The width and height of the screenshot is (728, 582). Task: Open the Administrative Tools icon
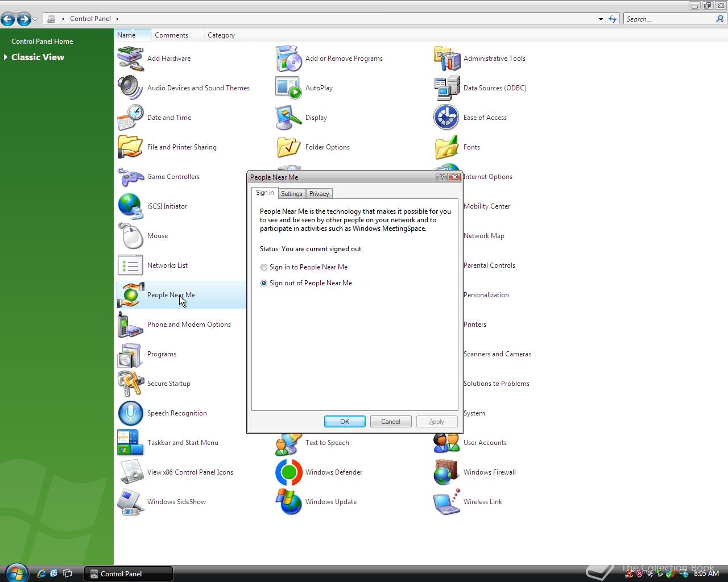click(x=446, y=59)
